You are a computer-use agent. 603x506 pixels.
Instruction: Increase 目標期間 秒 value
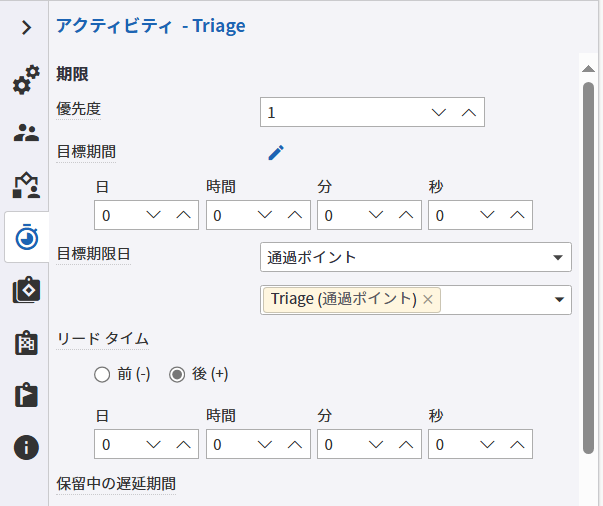coord(517,215)
